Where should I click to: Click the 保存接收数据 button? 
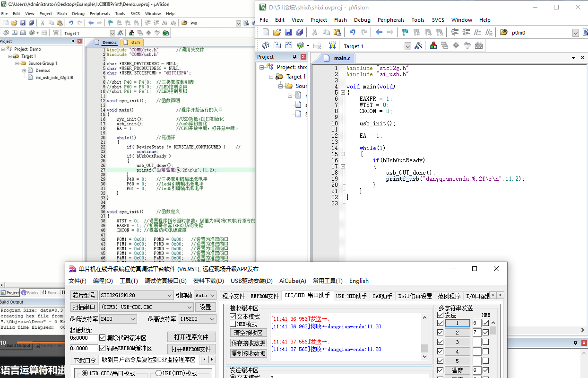tap(249, 343)
